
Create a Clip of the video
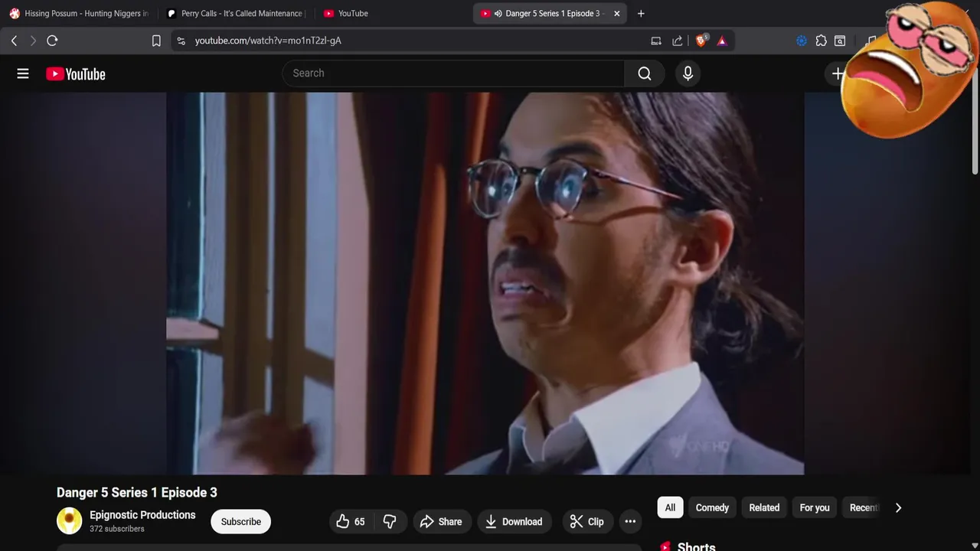(587, 522)
